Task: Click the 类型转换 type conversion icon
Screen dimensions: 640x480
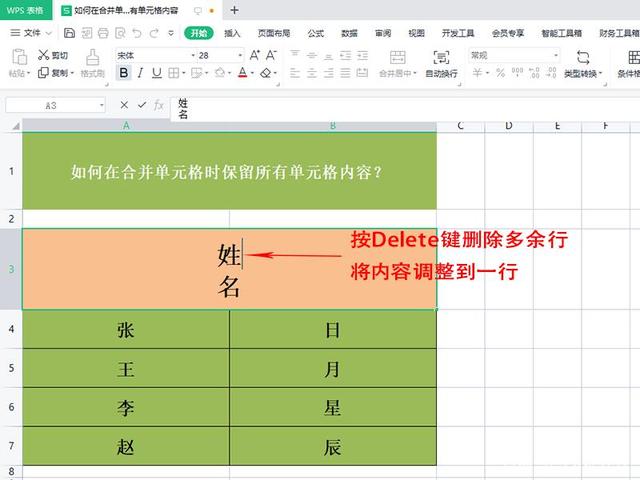Action: pyautogui.click(x=583, y=58)
